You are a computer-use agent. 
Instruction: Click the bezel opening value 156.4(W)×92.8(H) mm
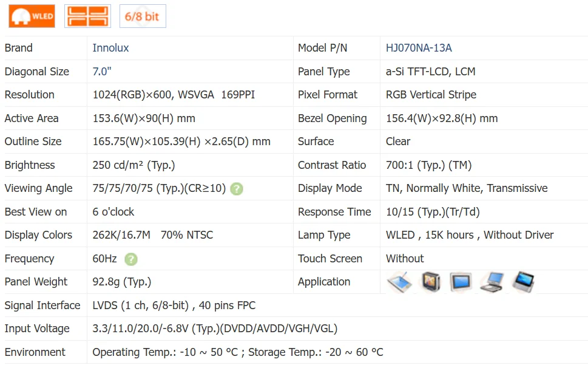tap(442, 118)
